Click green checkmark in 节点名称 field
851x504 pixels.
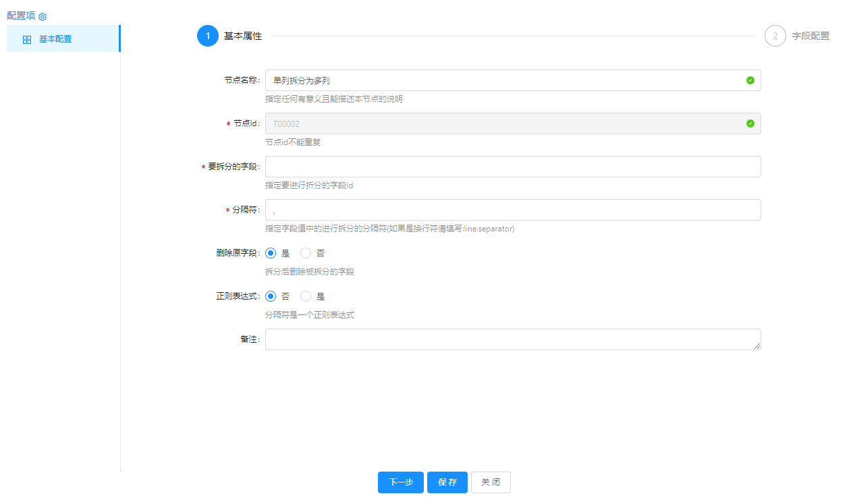(750, 80)
